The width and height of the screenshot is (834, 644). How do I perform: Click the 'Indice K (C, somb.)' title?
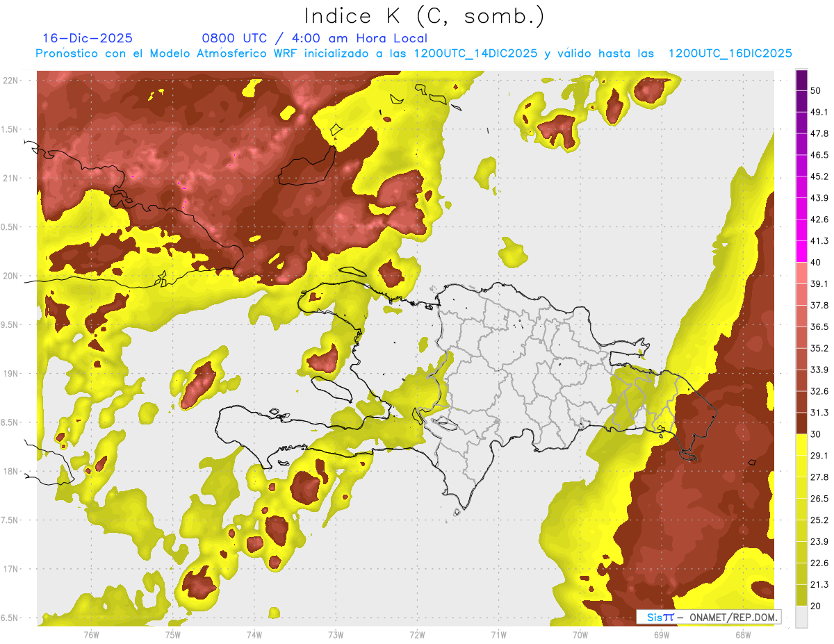(424, 16)
